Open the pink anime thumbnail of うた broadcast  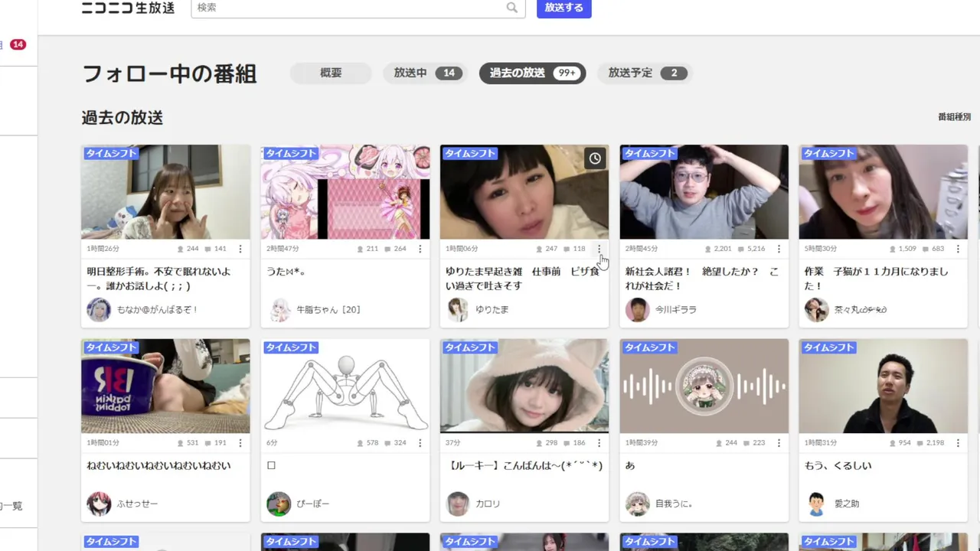(345, 192)
